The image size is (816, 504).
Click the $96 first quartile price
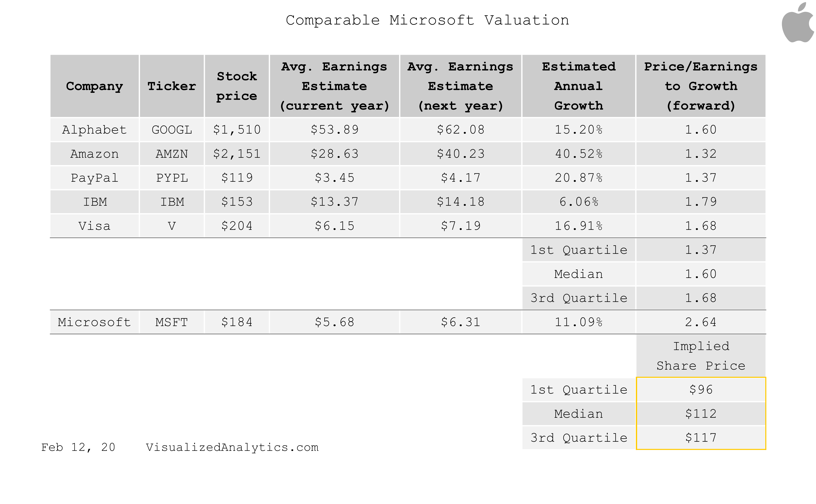701,390
